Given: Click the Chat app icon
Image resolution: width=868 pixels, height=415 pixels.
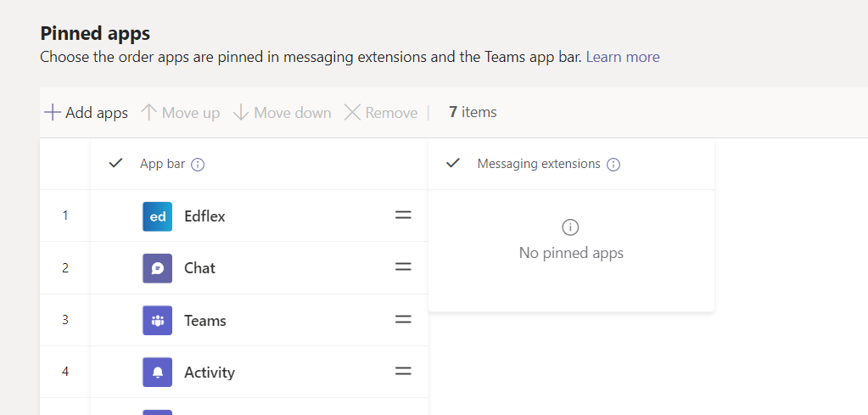Looking at the screenshot, I should click(x=157, y=268).
